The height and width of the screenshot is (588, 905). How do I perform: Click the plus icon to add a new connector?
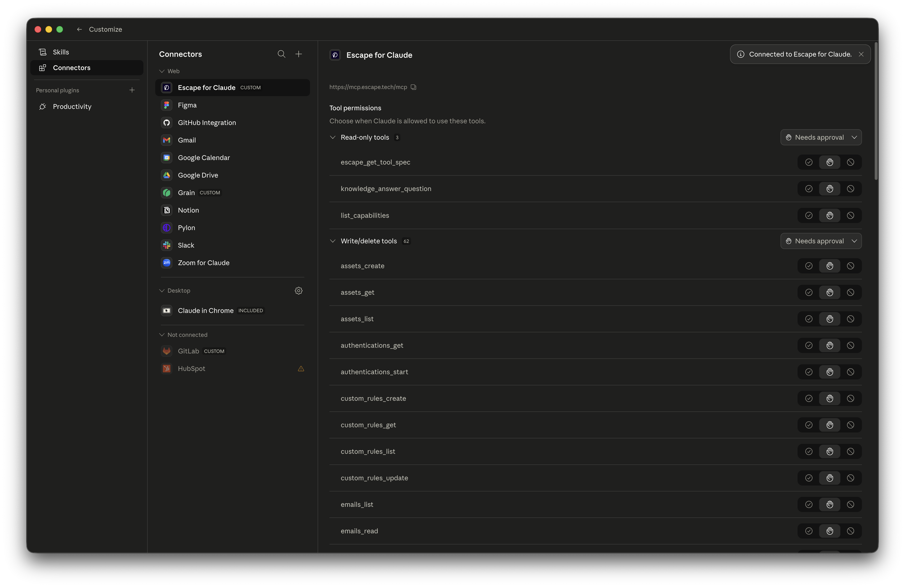pos(299,54)
